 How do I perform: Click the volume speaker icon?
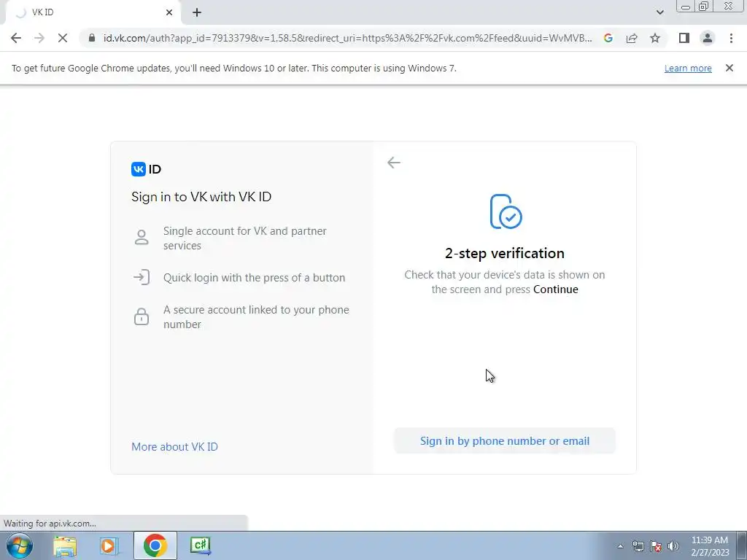(x=673, y=546)
